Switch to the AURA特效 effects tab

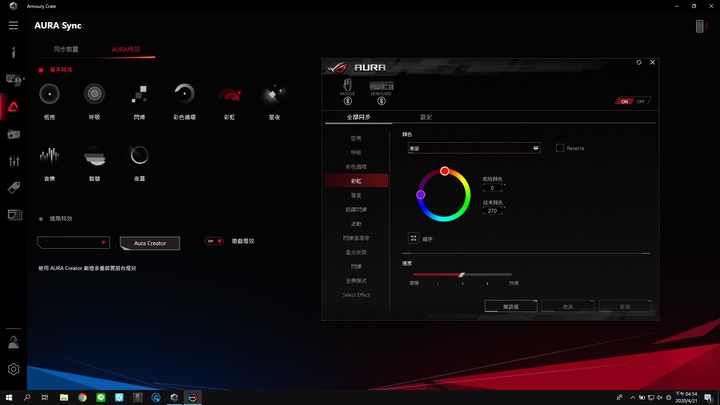(x=126, y=49)
